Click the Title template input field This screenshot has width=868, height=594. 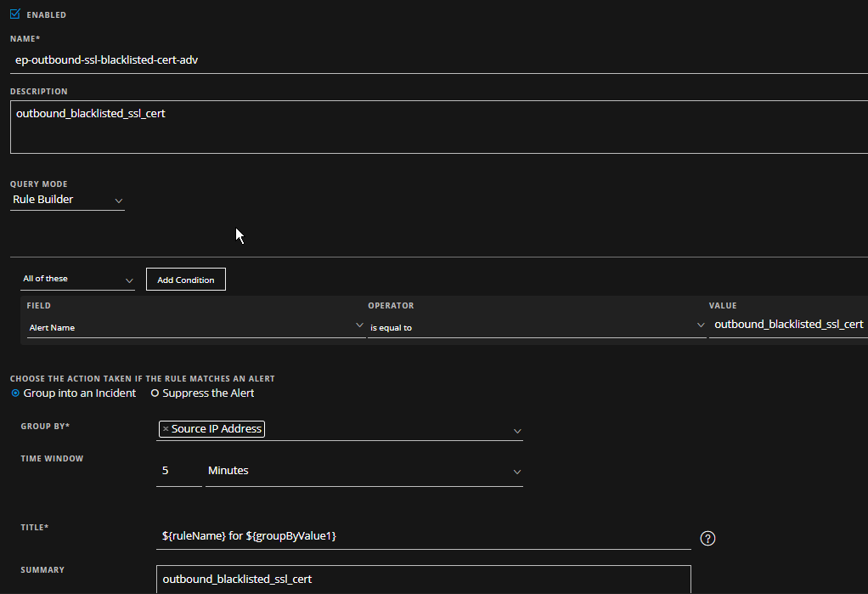pos(423,536)
